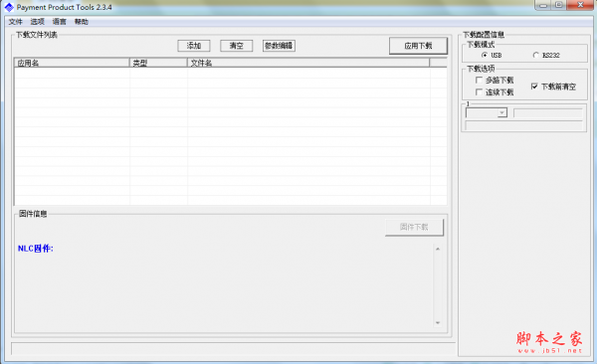Viewport: 597px width, 364px height.
Task: Click the 文件名 column header
Action: pos(308,63)
